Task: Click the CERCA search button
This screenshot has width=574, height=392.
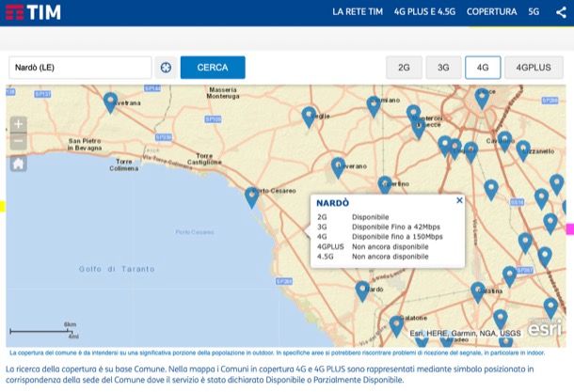Action: (213, 68)
